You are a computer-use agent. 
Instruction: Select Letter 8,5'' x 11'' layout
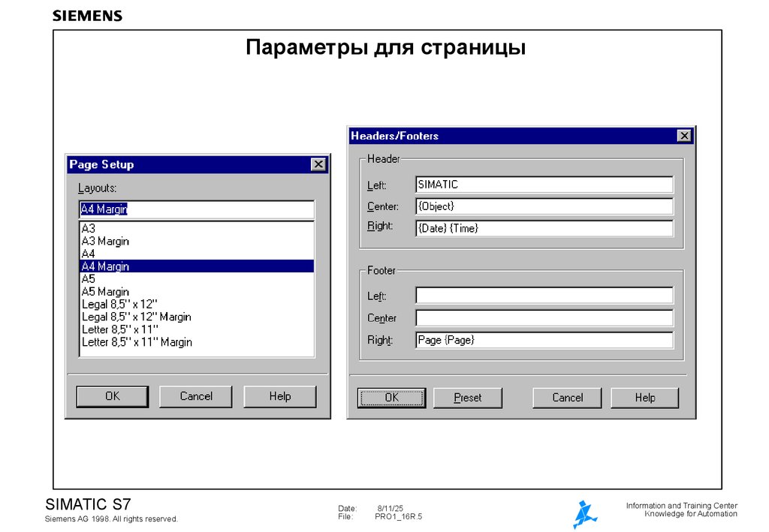[197, 329]
